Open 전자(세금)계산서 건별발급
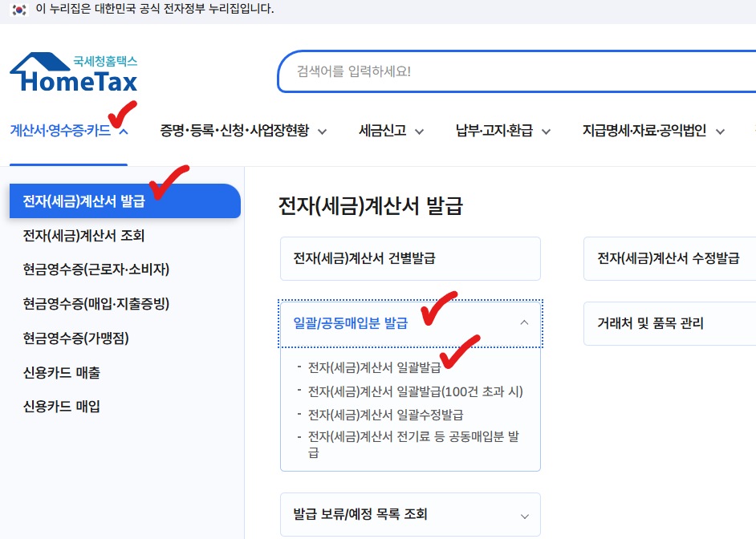 pos(410,258)
